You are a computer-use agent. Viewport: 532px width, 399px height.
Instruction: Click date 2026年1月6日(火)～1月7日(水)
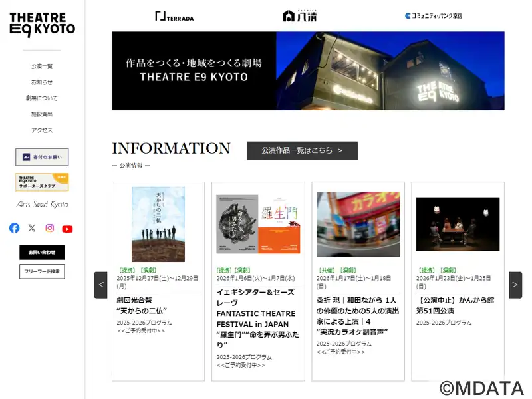(x=256, y=278)
